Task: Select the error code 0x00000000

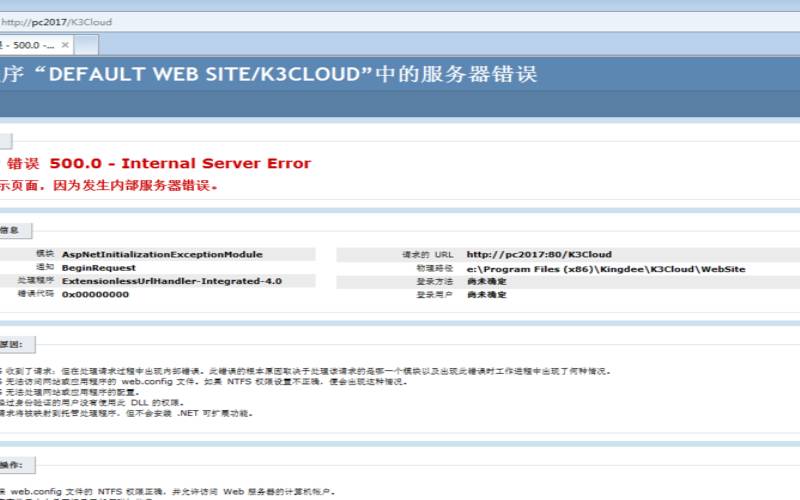Action: point(95,294)
